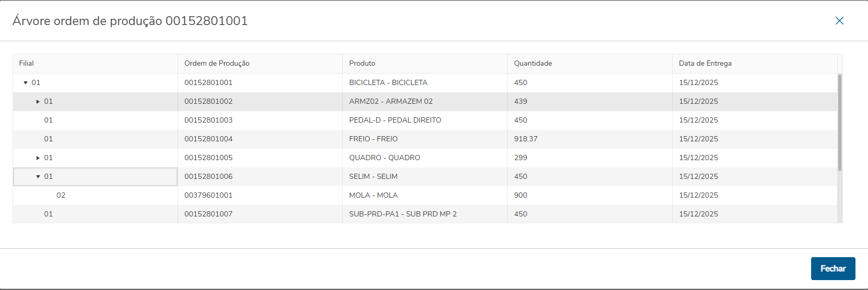Click the Fechar button
This screenshot has height=290, width=868.
click(x=833, y=269)
